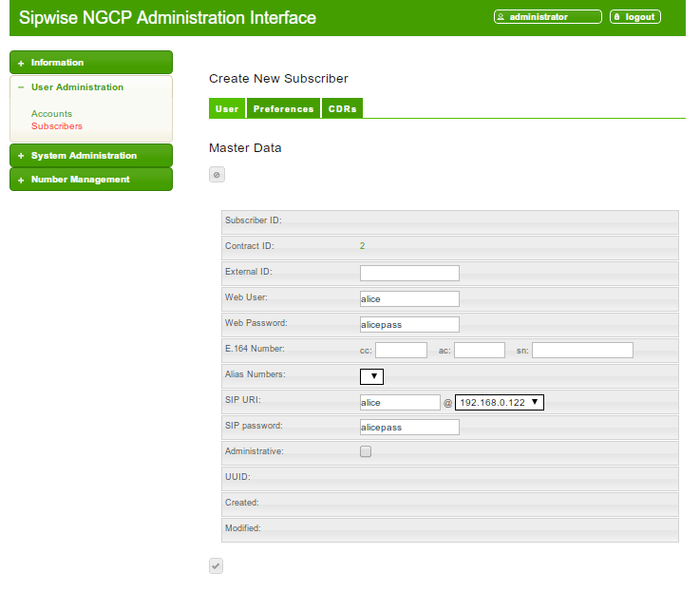Click the UUID label
Screen dimensions: 700x592
pos(237,477)
